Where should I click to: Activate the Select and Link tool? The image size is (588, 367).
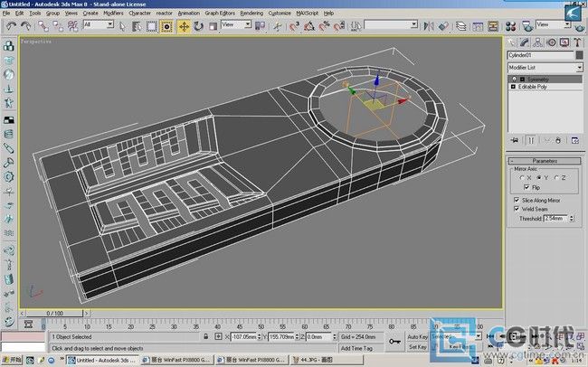(43, 26)
